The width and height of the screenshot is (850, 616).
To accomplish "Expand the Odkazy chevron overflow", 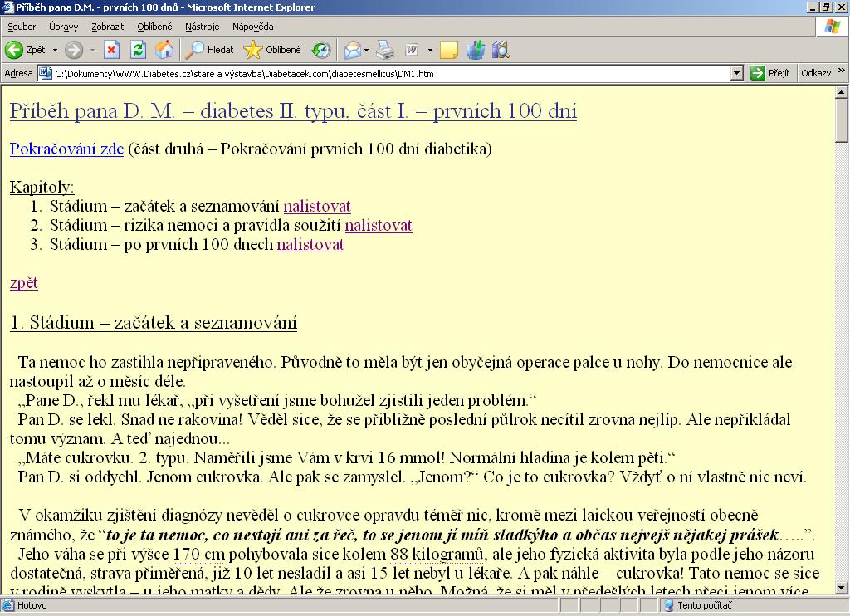I will (x=842, y=71).
